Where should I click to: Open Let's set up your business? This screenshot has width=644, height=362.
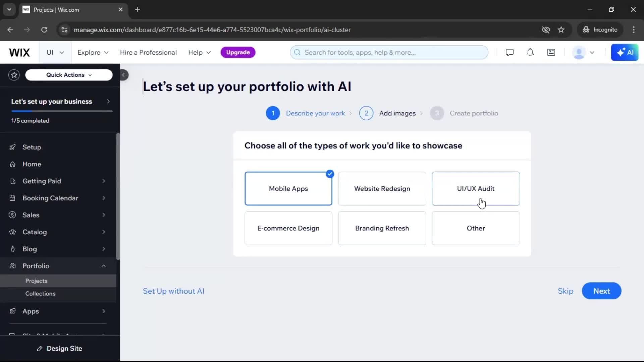60,102
